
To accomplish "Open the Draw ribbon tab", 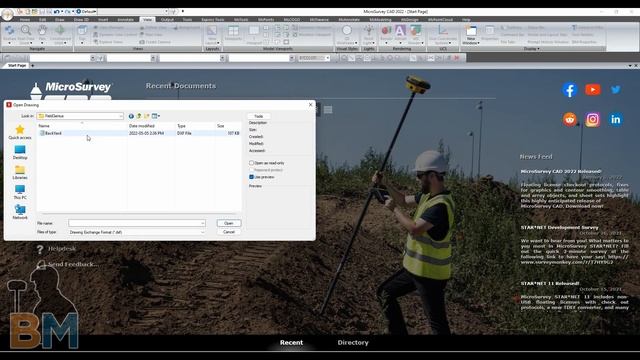I will click(60, 20).
